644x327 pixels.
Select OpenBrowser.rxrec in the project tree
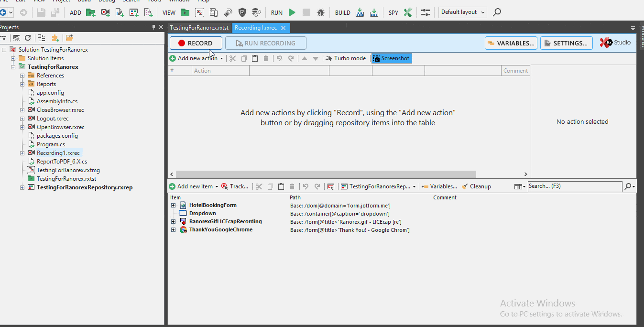tap(60, 127)
